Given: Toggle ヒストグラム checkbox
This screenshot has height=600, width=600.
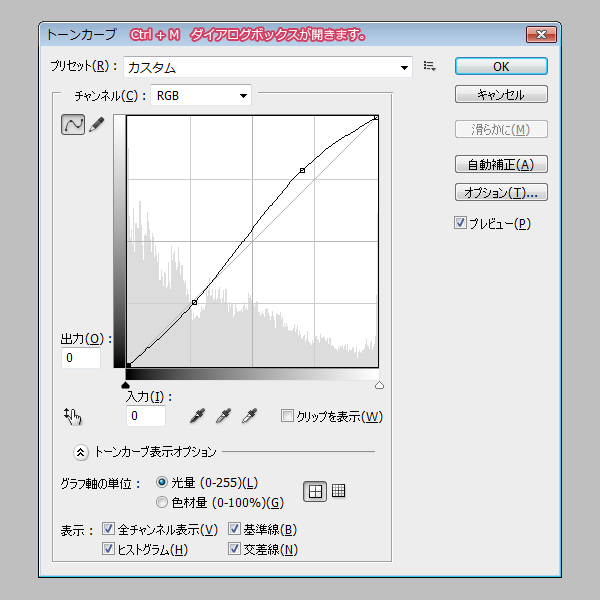Looking at the screenshot, I should pos(108,549).
